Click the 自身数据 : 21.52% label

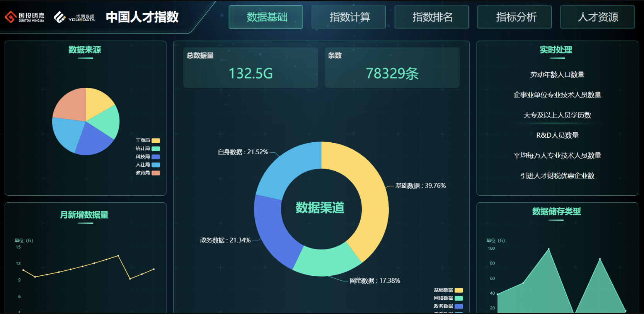point(243,152)
